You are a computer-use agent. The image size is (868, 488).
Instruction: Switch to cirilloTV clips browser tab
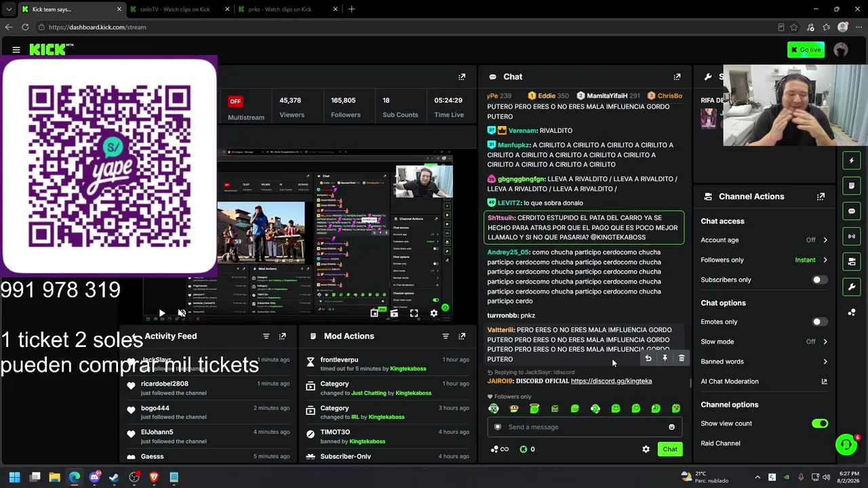(x=180, y=9)
